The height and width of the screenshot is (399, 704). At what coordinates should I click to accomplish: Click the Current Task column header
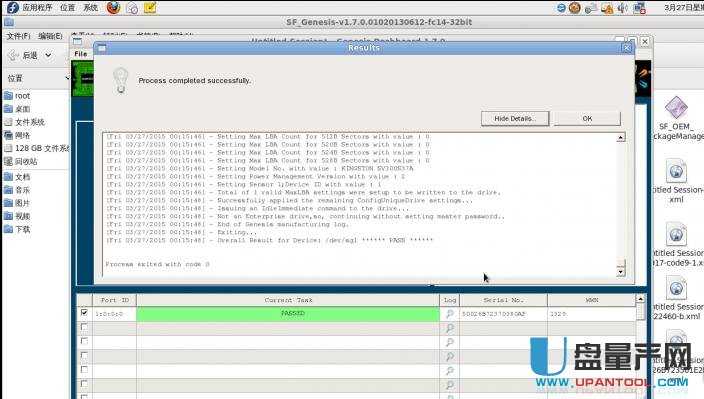(288, 300)
